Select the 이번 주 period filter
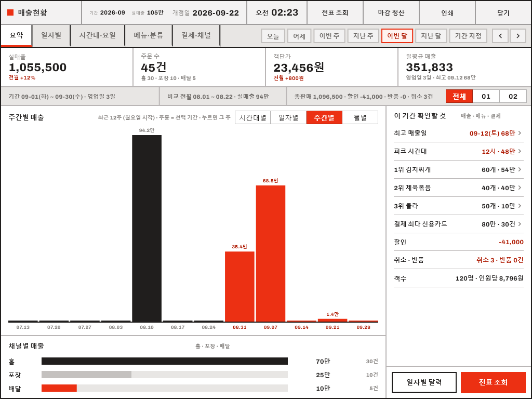Image resolution: width=532 pixels, height=399 pixels. (x=329, y=36)
